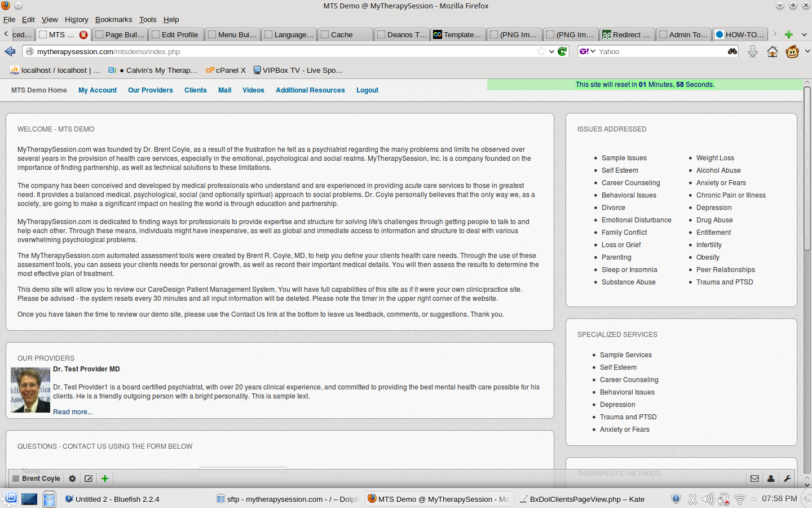Viewport: 812px width, 508px height.
Task: Open the settings gear beside Brent Coyle
Action: pyautogui.click(x=72, y=479)
